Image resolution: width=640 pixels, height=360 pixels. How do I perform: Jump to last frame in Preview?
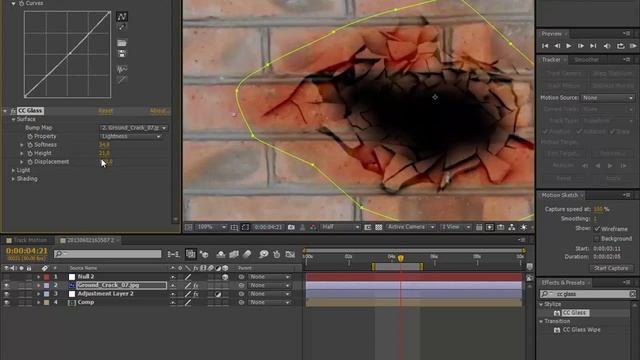(x=593, y=46)
